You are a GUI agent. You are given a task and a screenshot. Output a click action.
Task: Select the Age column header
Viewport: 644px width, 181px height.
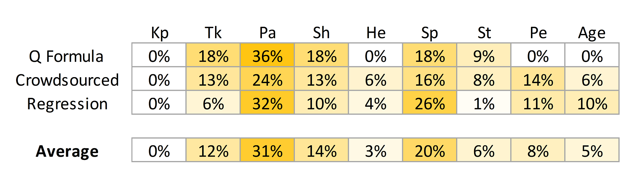pos(592,34)
